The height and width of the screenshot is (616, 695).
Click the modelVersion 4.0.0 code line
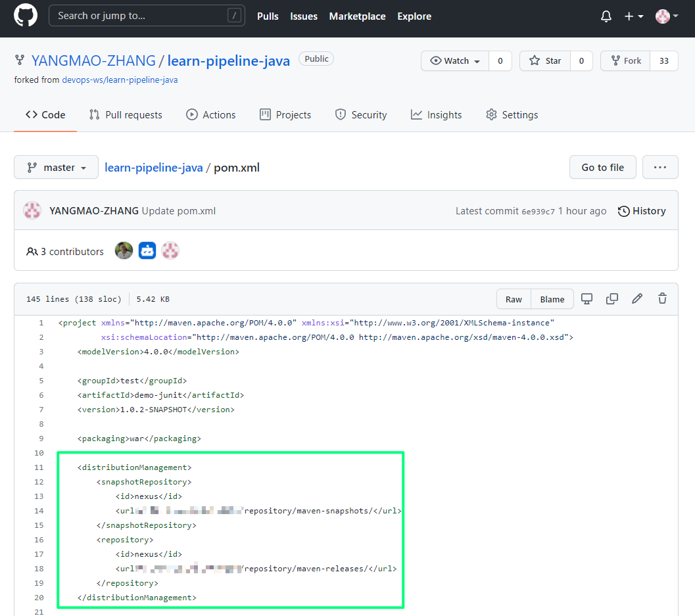tap(158, 352)
